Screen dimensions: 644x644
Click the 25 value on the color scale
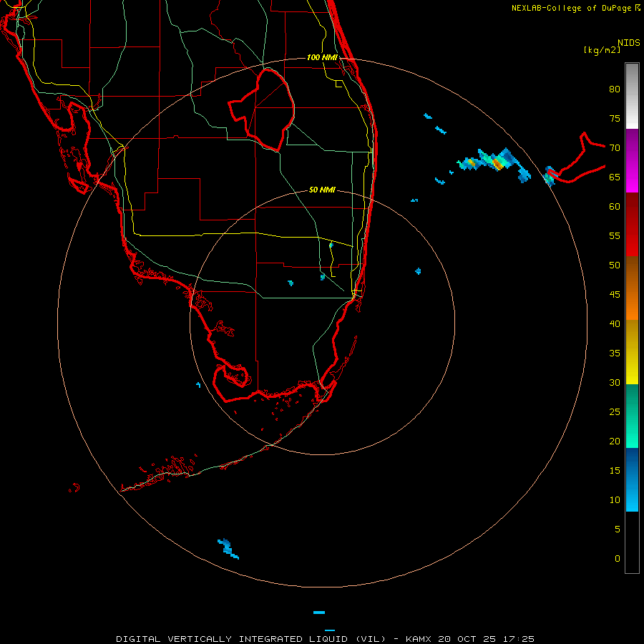click(615, 412)
